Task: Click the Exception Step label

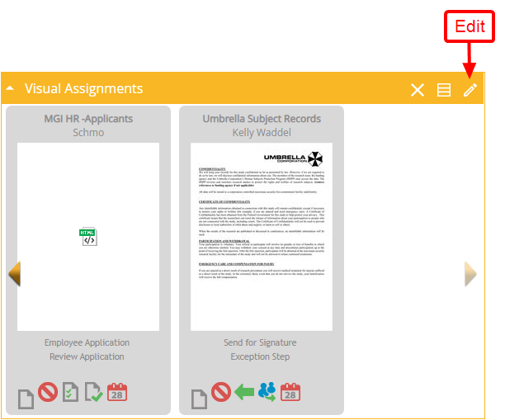Action: (x=260, y=356)
